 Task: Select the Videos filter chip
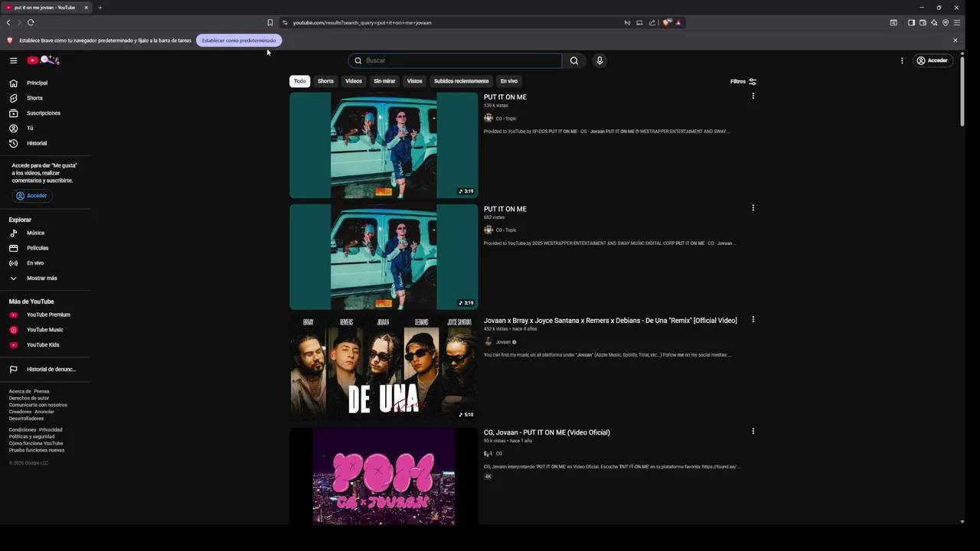[x=354, y=81]
